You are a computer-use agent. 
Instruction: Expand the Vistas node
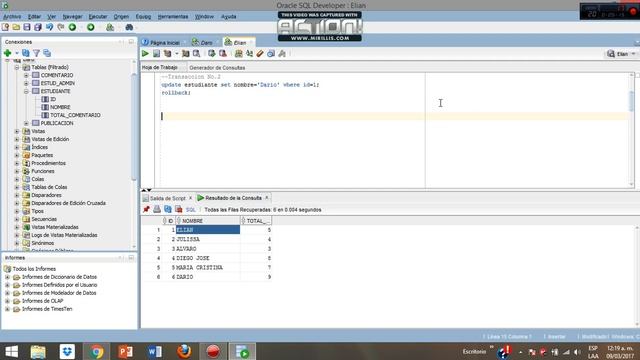point(17,131)
